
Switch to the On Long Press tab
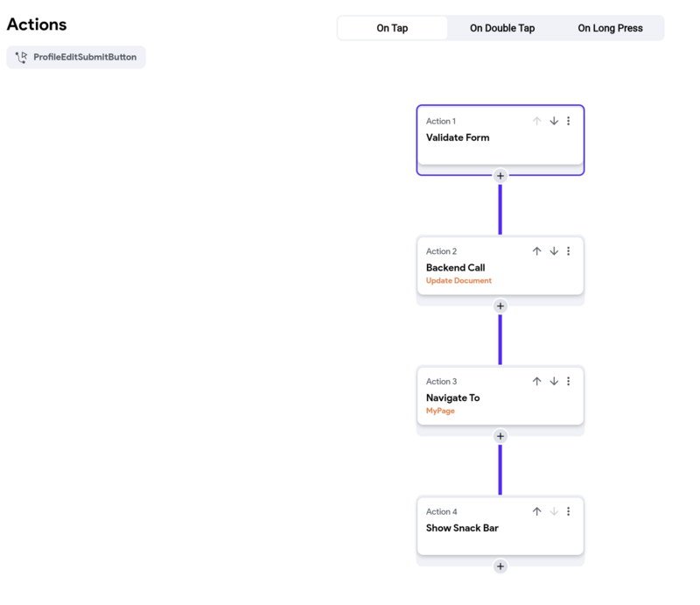pos(610,27)
